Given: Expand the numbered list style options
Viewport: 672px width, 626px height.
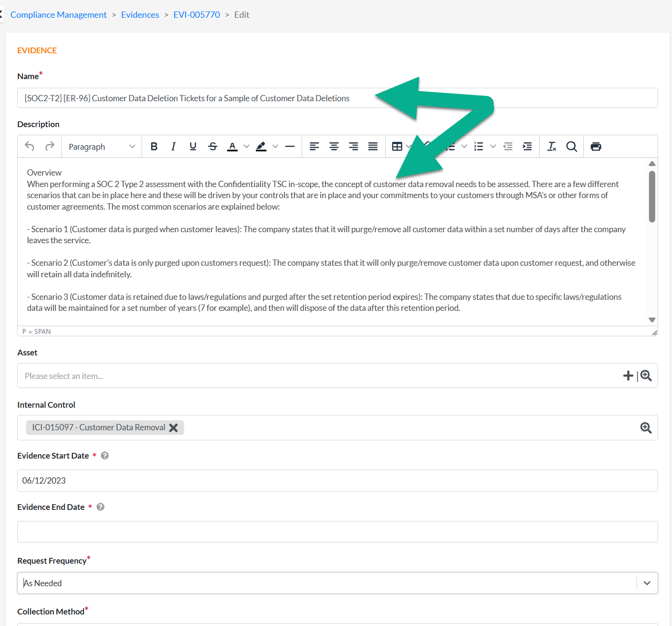Looking at the screenshot, I should [x=493, y=146].
